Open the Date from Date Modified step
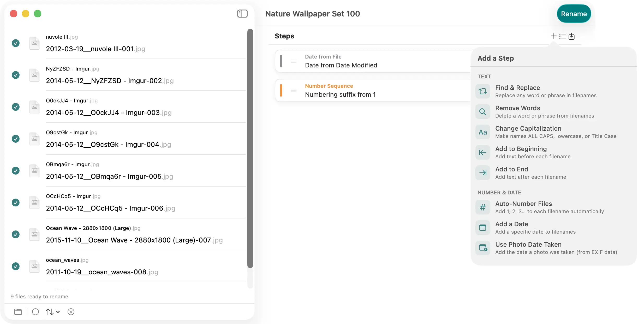This screenshot has height=324, width=644. pyautogui.click(x=373, y=61)
